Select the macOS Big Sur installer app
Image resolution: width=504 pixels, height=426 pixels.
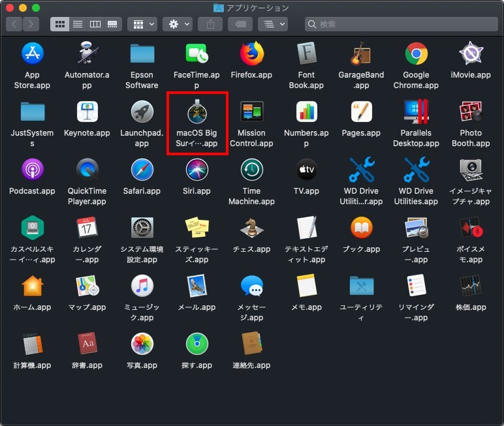point(197,112)
